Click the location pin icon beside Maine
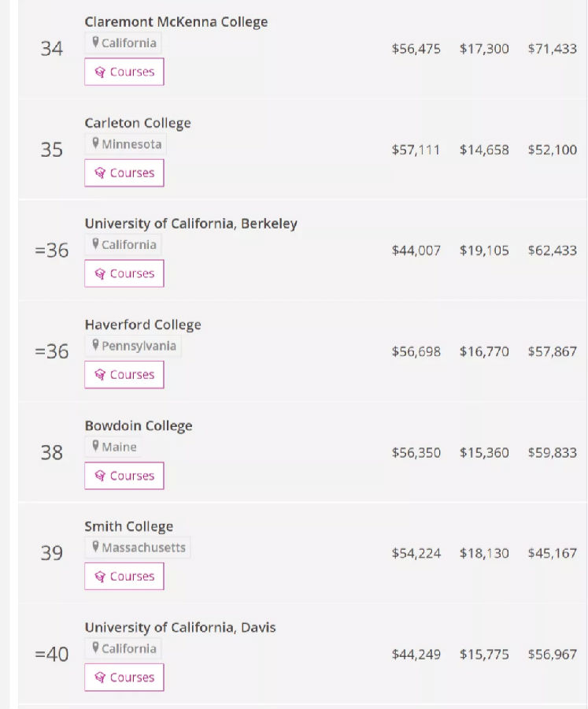This screenshot has height=709, width=588. coord(96,447)
